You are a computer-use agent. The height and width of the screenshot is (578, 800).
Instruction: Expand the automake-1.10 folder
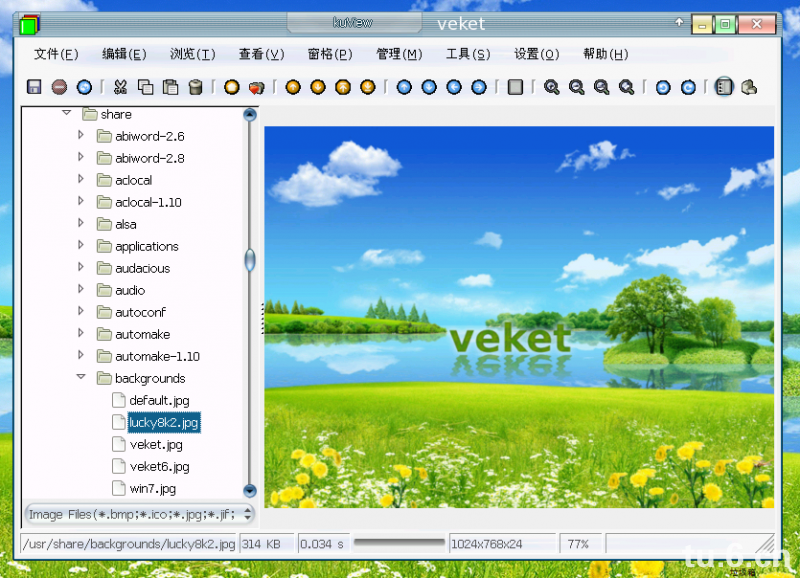pyautogui.click(x=81, y=354)
